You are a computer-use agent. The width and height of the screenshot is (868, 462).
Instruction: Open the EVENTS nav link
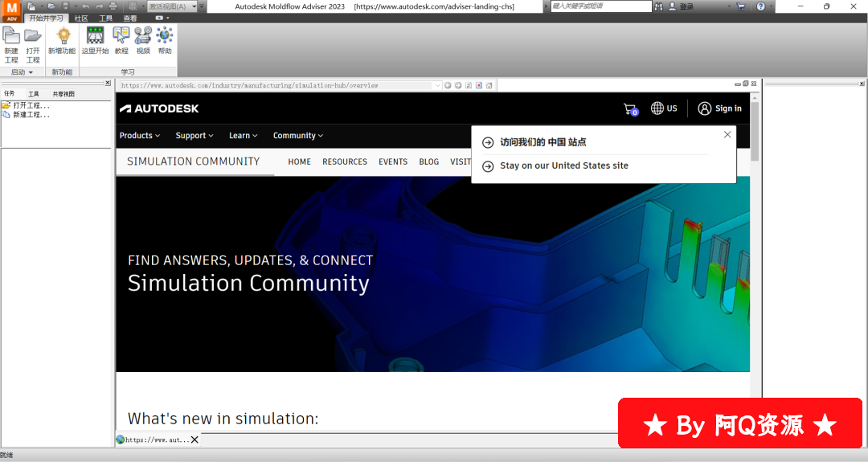click(x=393, y=161)
